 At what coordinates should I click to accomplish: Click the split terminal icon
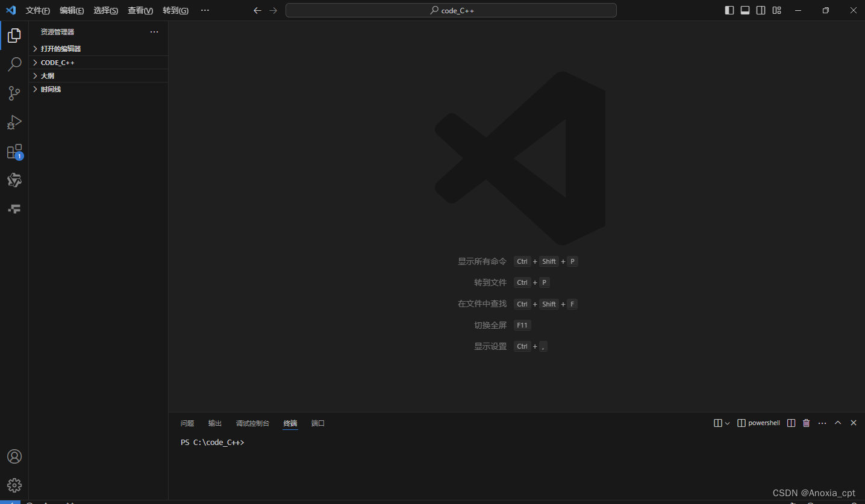(791, 423)
